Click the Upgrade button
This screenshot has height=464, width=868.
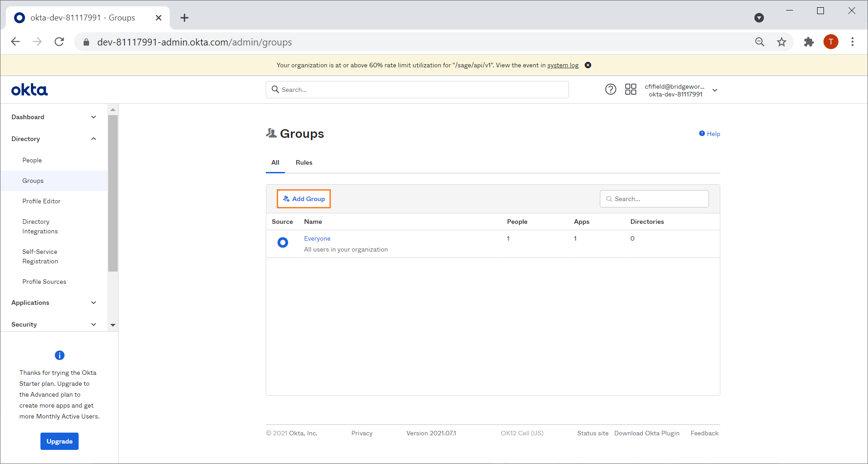click(x=60, y=441)
